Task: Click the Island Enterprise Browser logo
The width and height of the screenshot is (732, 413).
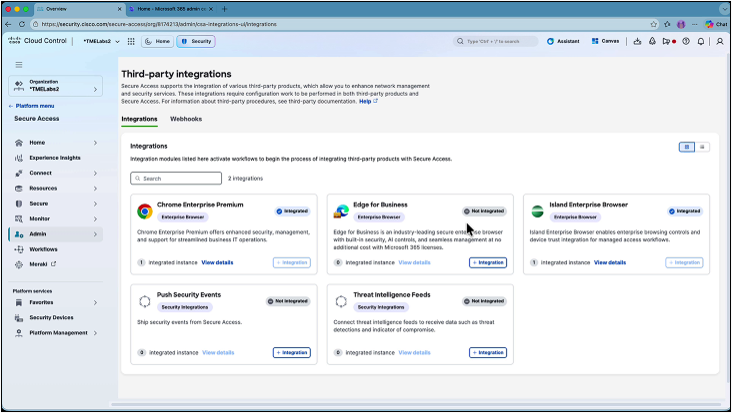Action: coord(537,211)
